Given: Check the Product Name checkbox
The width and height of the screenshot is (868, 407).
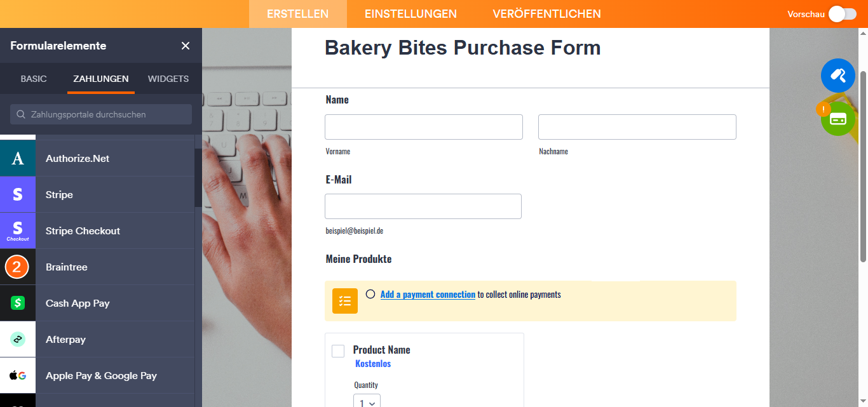Looking at the screenshot, I should 338,351.
